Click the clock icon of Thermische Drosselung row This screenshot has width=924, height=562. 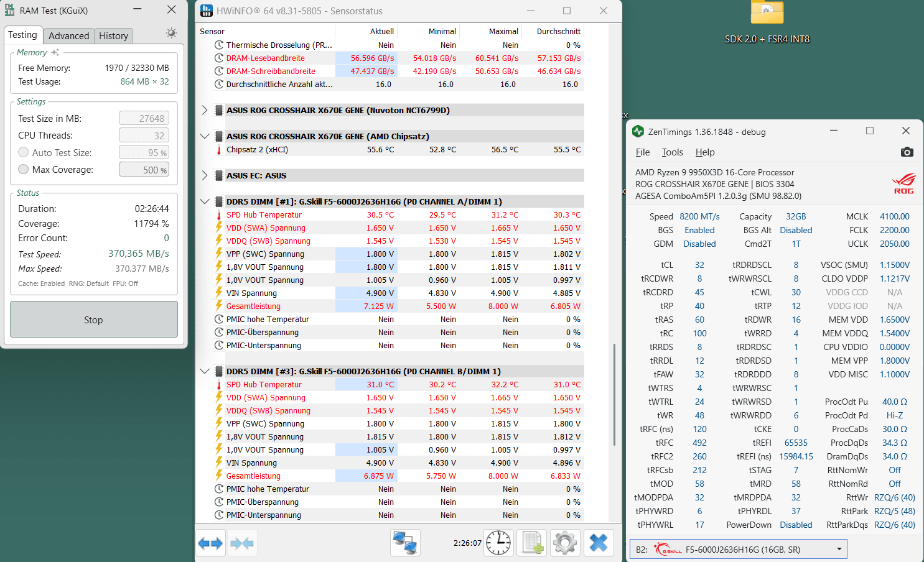coord(218,45)
